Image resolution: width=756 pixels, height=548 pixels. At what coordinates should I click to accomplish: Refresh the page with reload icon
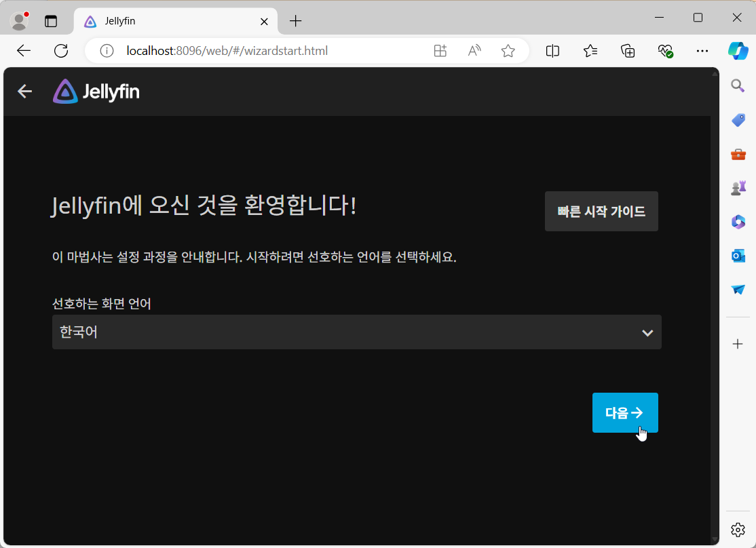[61, 51]
